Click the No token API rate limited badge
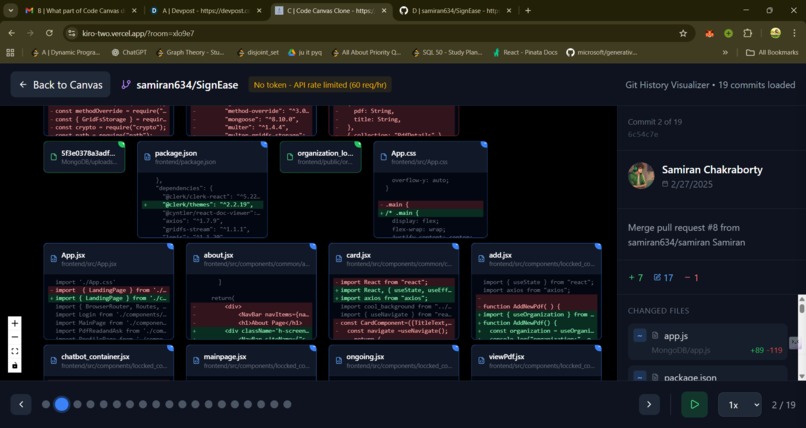Screen dimensions: 806x428 pyautogui.click(x=320, y=85)
